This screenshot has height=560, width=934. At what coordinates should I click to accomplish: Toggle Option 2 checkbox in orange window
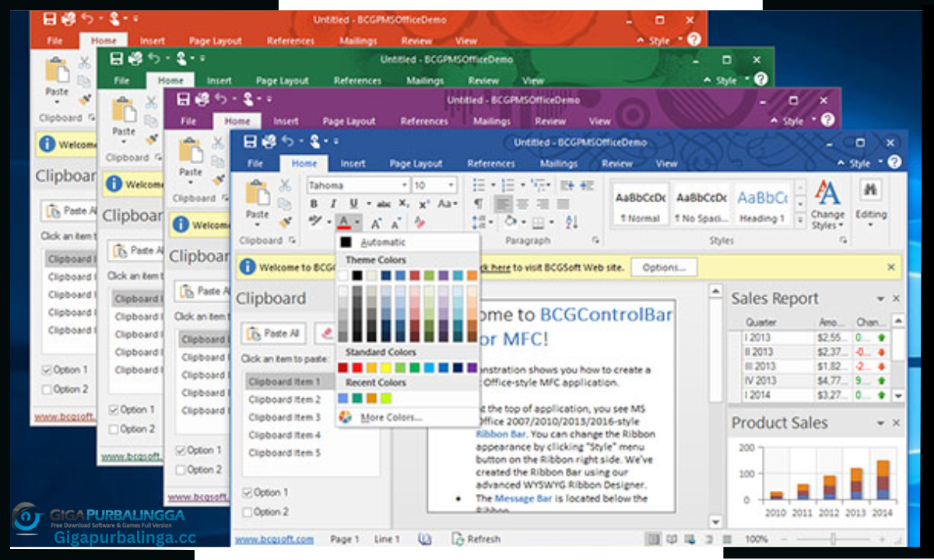[x=47, y=389]
